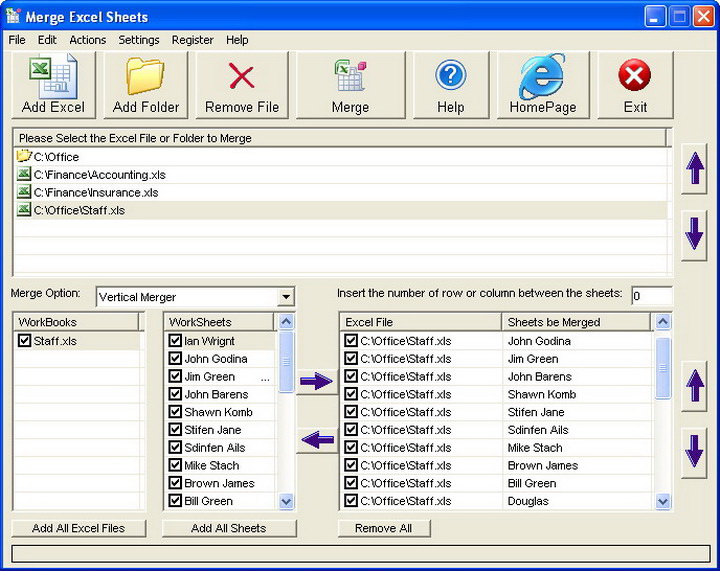Open the Settings menu
Screen dimensions: 720x572
click(139, 40)
